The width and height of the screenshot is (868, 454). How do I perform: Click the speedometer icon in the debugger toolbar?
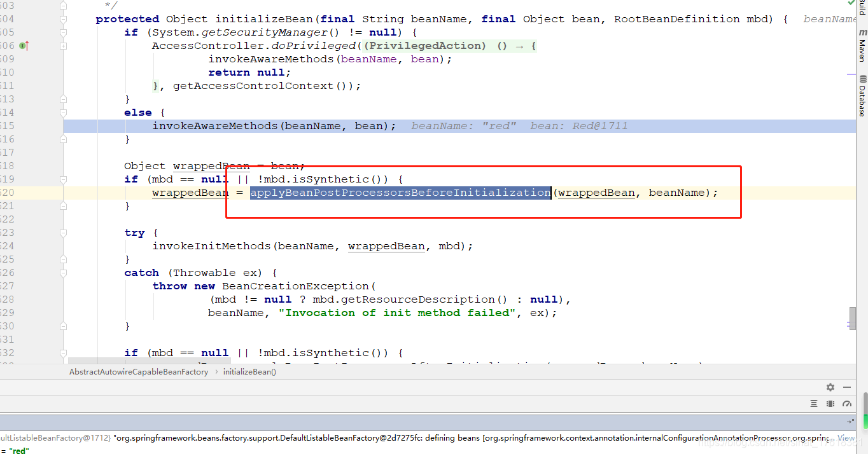tap(847, 404)
